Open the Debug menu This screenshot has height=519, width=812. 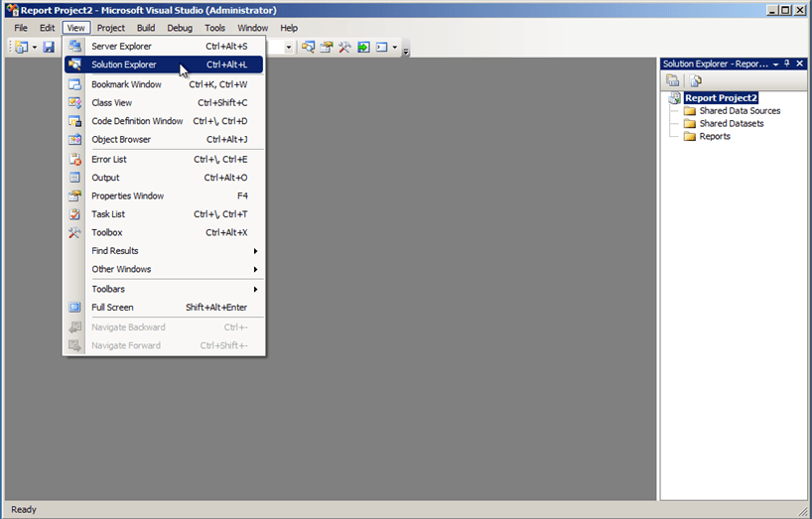click(180, 28)
